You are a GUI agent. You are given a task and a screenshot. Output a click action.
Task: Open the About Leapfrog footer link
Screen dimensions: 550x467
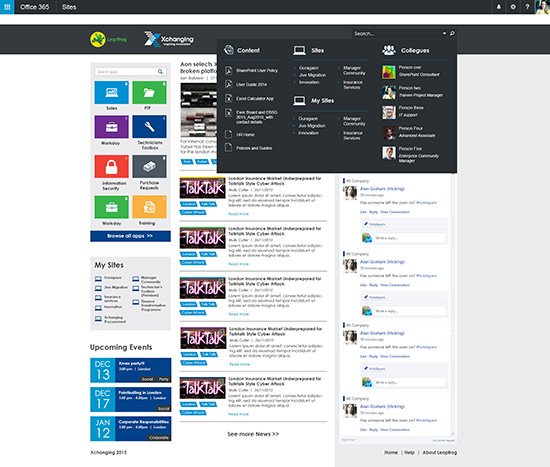pyautogui.click(x=440, y=453)
